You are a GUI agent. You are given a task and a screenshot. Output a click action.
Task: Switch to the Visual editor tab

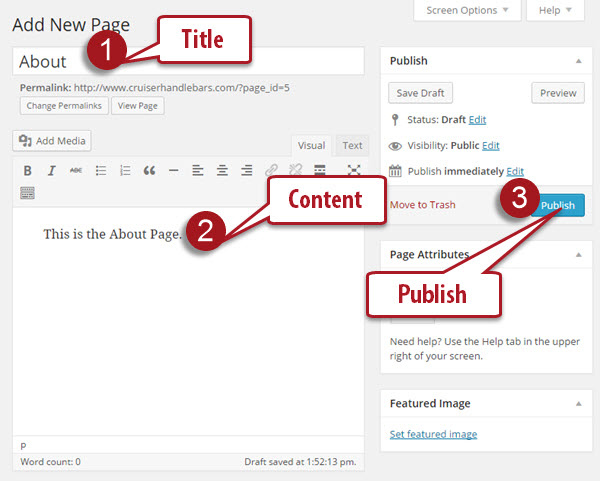(311, 146)
